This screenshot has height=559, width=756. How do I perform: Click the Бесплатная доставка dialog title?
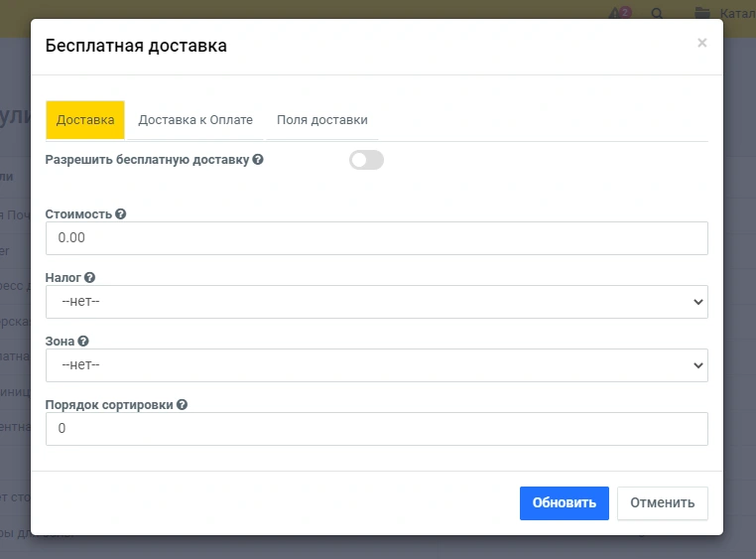point(136,46)
